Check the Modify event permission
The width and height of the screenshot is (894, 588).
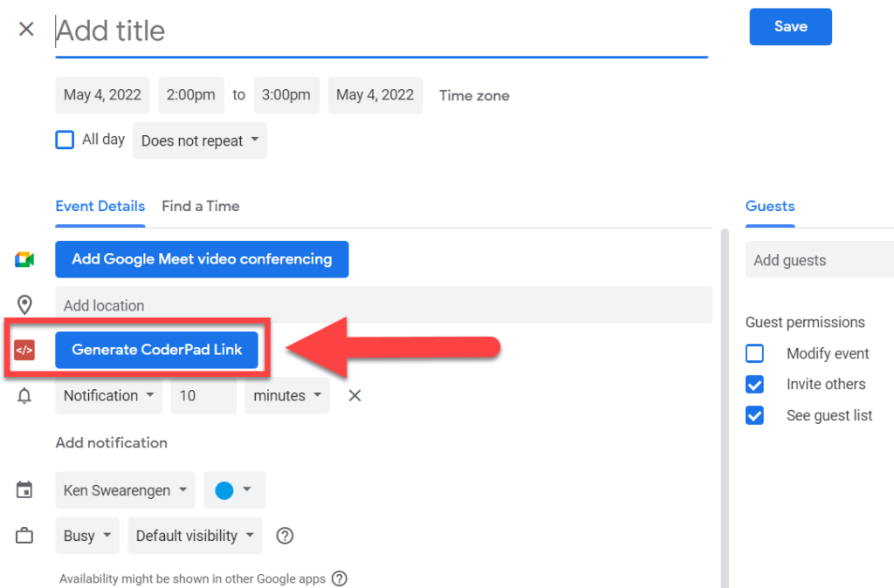tap(754, 353)
